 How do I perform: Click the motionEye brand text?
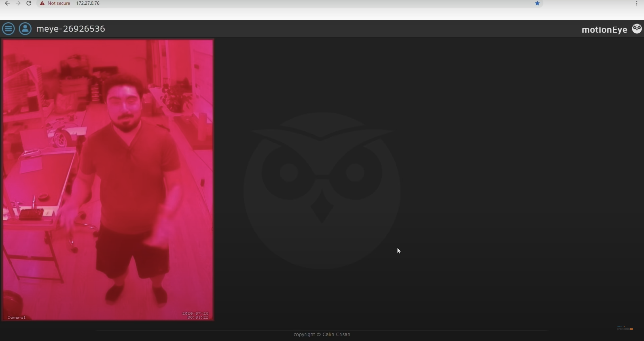click(x=604, y=30)
